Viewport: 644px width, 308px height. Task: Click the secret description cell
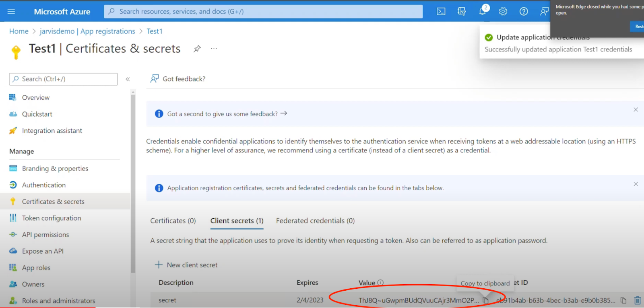tap(167, 300)
